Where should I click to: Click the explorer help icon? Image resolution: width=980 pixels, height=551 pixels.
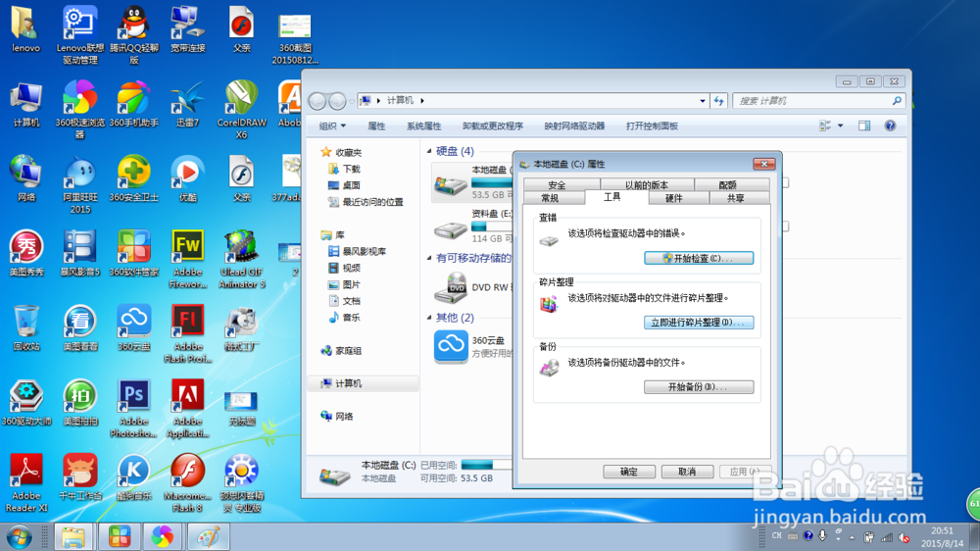[x=890, y=125]
